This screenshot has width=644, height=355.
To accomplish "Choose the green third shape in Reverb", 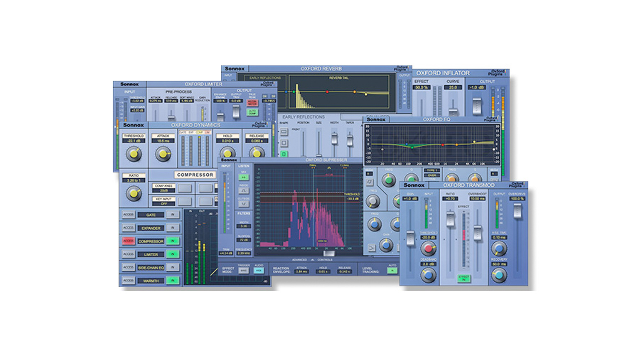I will (284, 154).
